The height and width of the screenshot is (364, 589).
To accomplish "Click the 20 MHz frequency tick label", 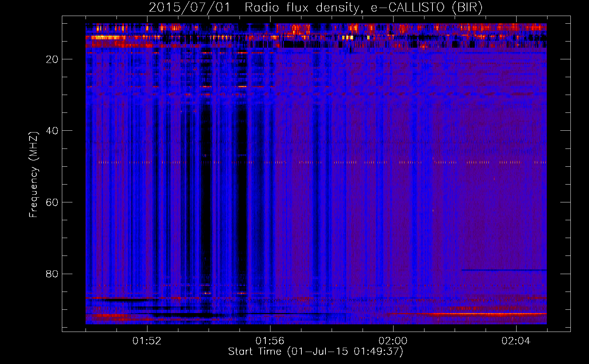I will pyautogui.click(x=52, y=59).
